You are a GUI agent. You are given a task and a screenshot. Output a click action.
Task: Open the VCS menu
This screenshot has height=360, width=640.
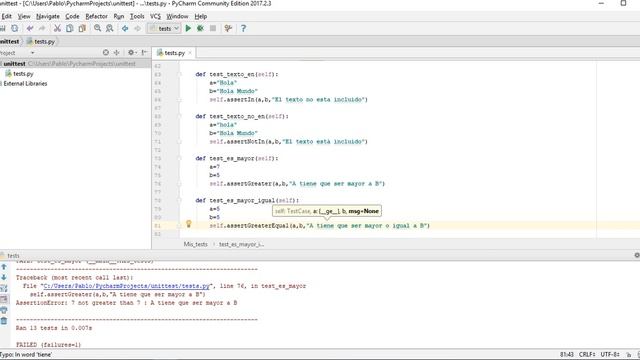coord(156,16)
